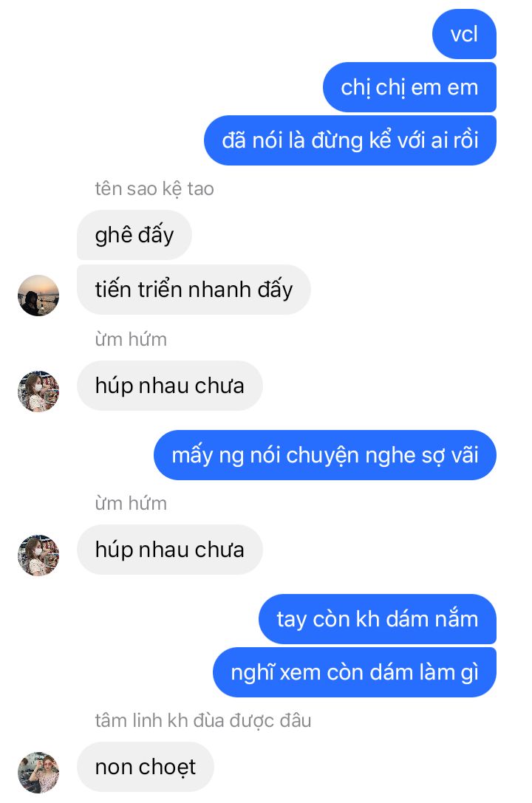Select the 'tay còn kh dám nắm' bubble

378,619
